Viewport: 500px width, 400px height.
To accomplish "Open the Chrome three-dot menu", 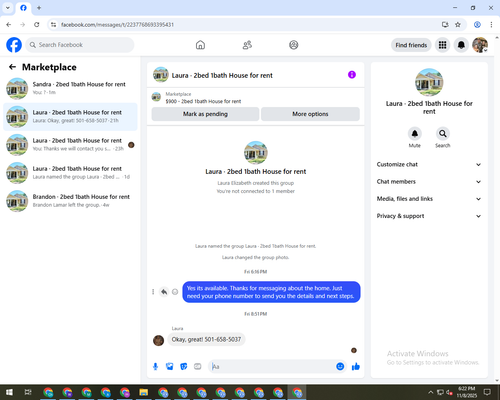I will coord(491,25).
